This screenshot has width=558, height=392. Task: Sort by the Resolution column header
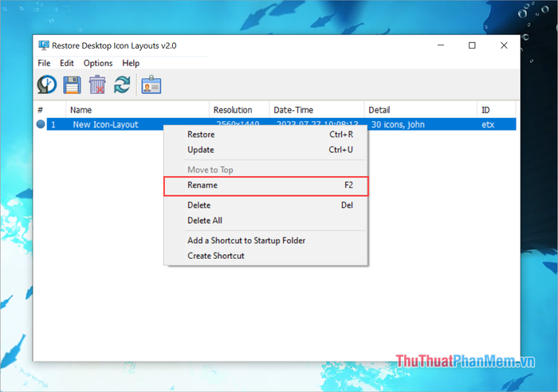tap(239, 110)
